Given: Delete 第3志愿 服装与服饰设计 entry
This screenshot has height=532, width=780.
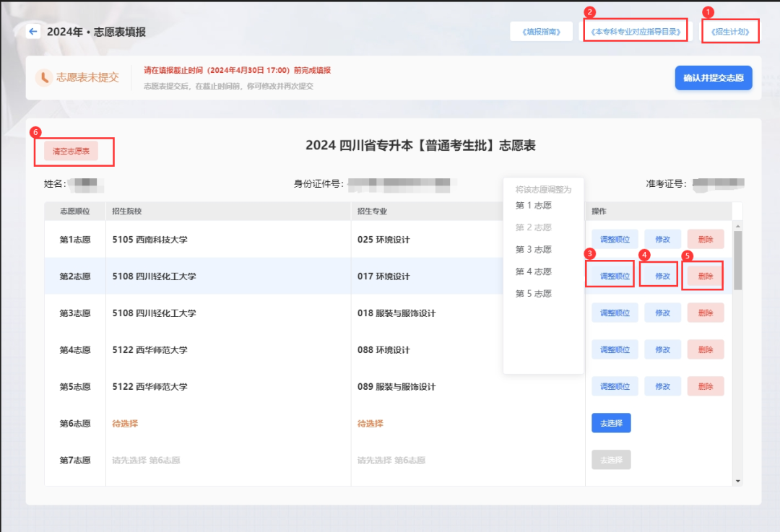Looking at the screenshot, I should 706,313.
